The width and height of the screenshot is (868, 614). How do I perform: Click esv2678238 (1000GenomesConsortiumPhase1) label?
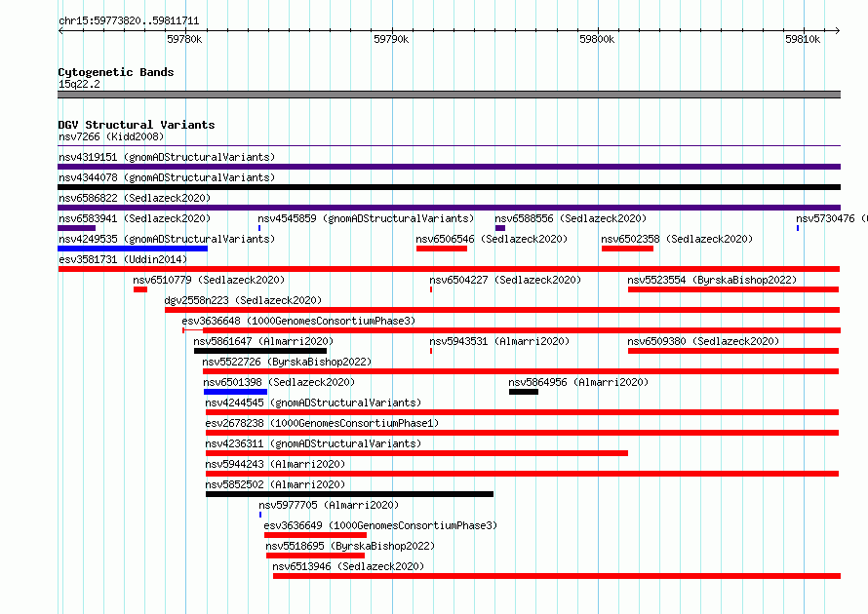coord(322,423)
